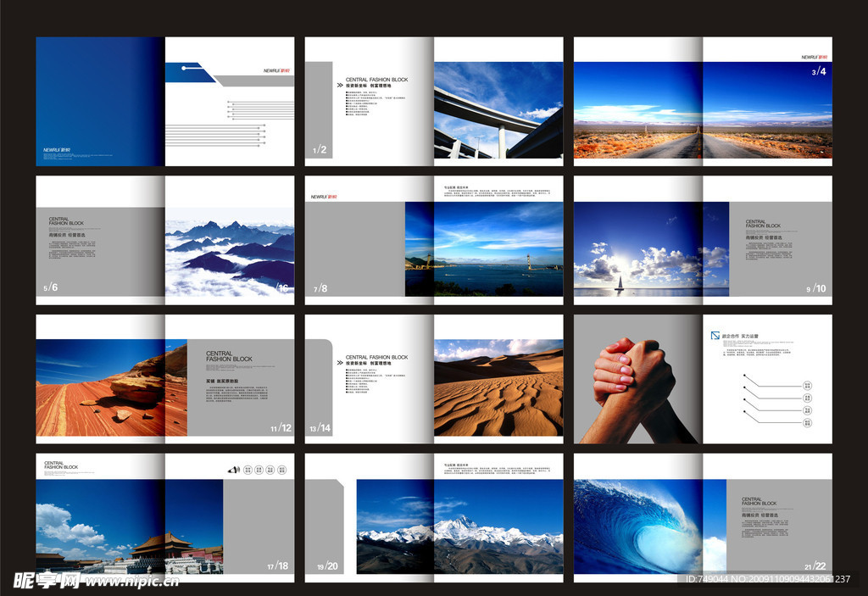Click page number 19/20
The image size is (868, 596).
click(327, 566)
